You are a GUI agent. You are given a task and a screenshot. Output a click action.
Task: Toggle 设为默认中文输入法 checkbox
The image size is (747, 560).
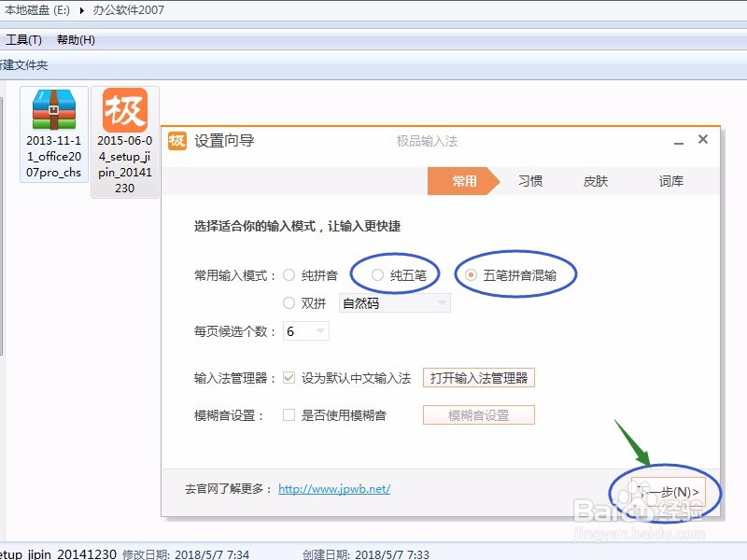coord(289,378)
